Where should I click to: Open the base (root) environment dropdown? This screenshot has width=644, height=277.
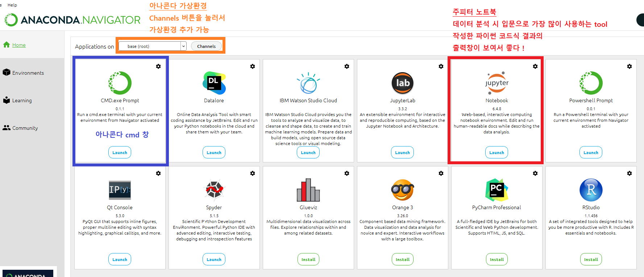coord(153,46)
